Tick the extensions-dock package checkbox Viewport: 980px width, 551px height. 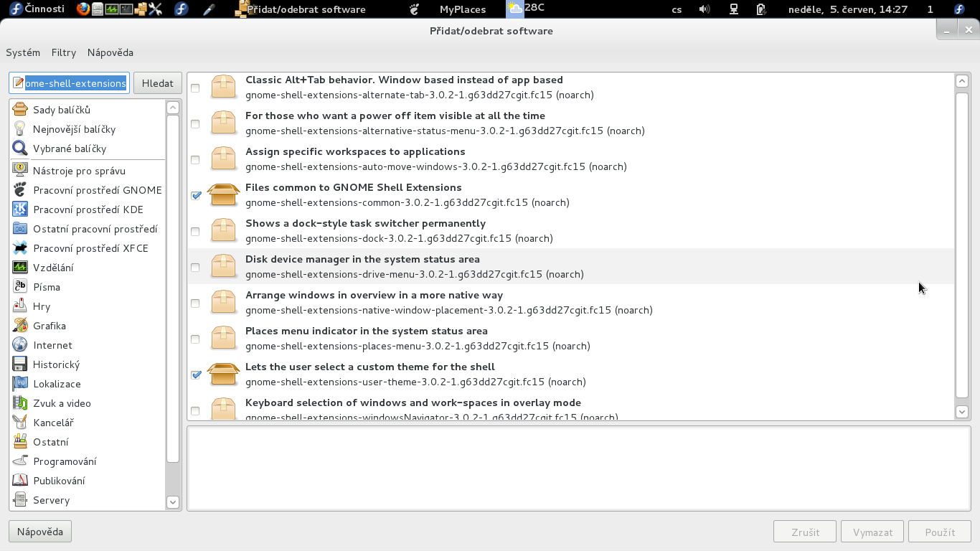click(195, 231)
